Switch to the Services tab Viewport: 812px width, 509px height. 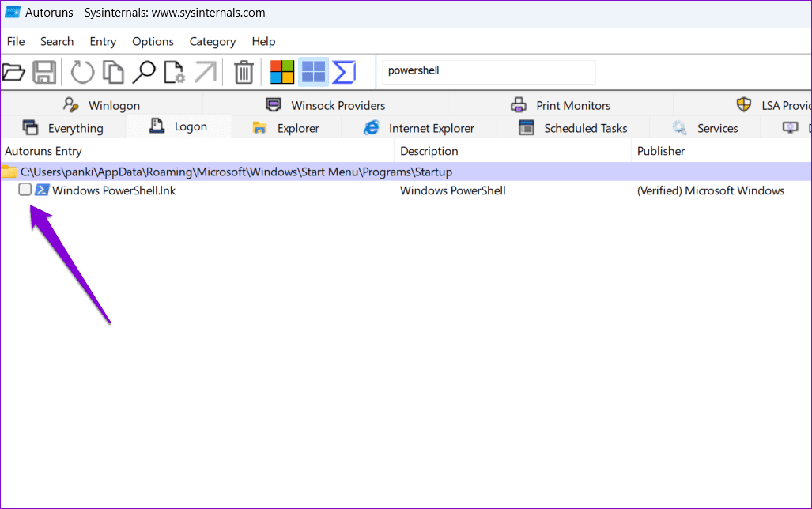click(x=704, y=128)
